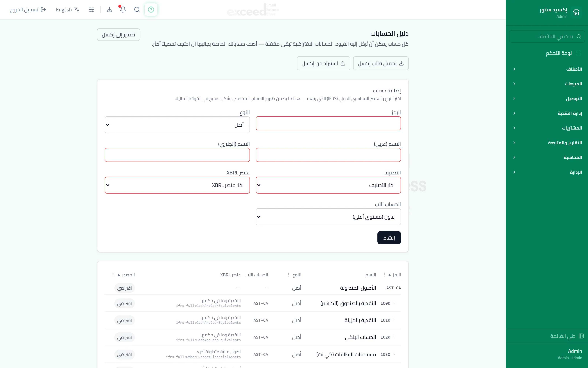
Task: Click the download tray icon in top bar
Action: point(110,10)
